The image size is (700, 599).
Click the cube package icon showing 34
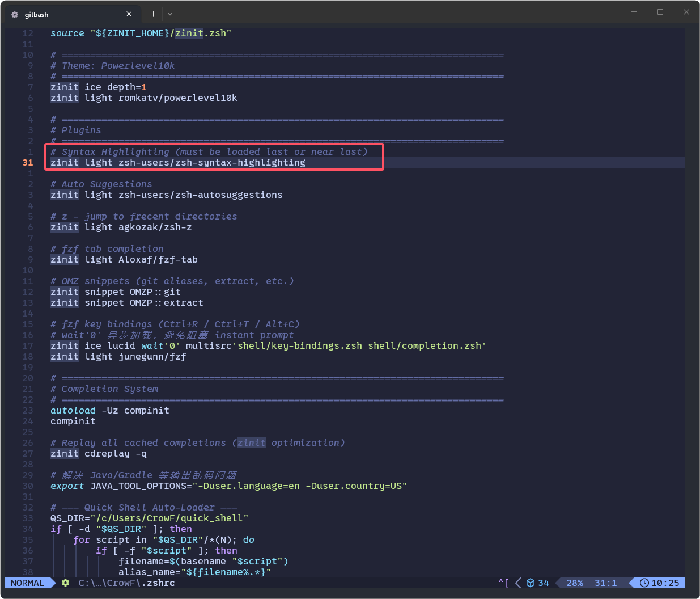531,583
